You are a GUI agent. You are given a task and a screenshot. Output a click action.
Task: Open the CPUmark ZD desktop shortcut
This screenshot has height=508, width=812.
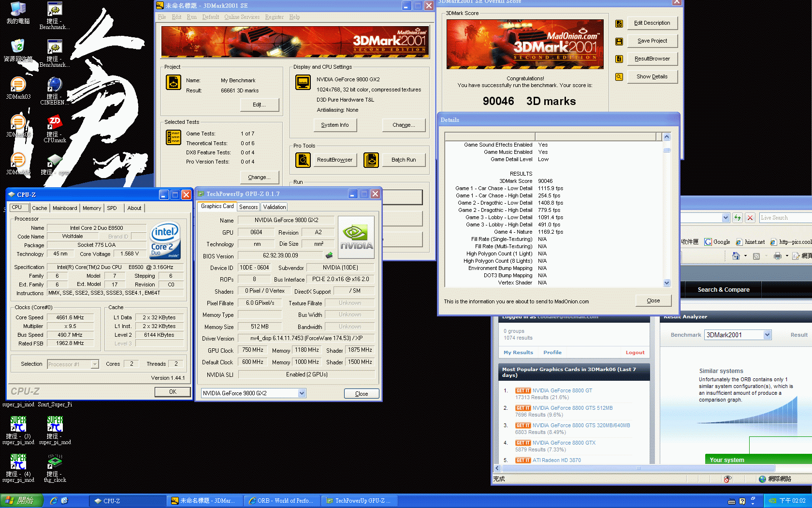pyautogui.click(x=55, y=128)
